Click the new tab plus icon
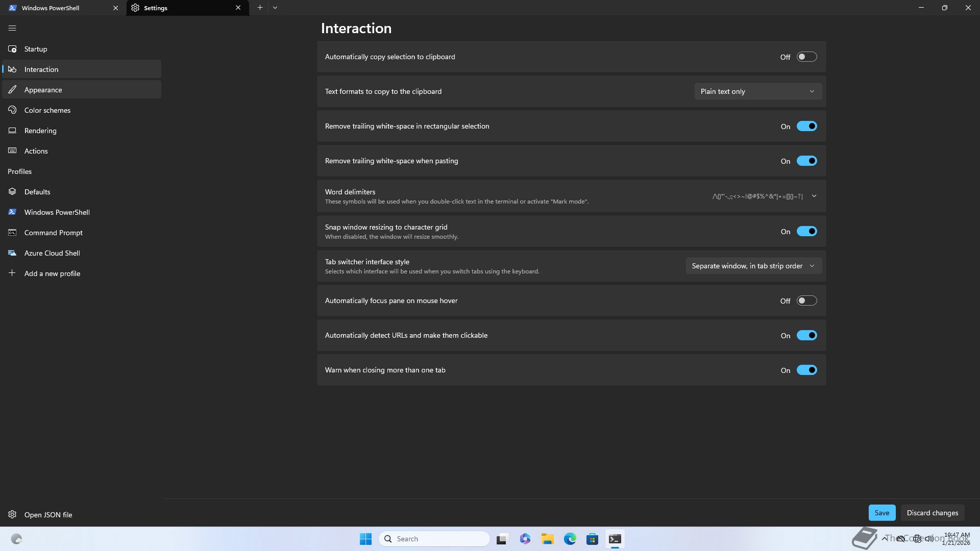The image size is (980, 551). tap(260, 8)
